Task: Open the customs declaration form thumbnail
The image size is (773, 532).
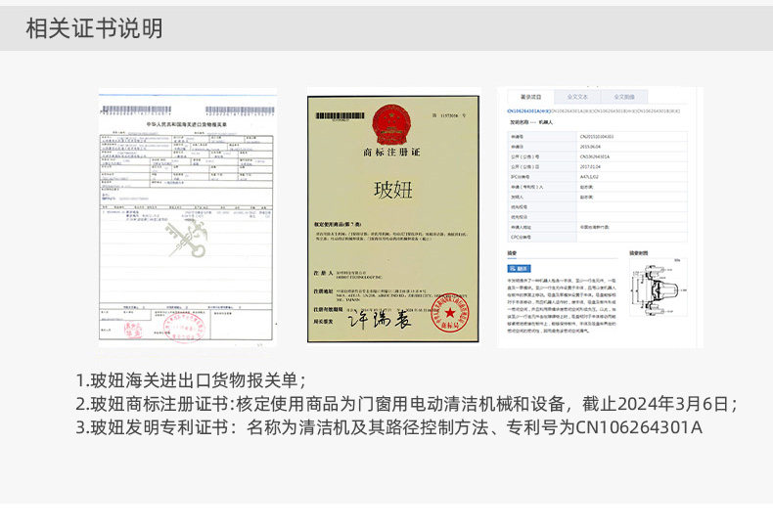Action: pos(187,218)
